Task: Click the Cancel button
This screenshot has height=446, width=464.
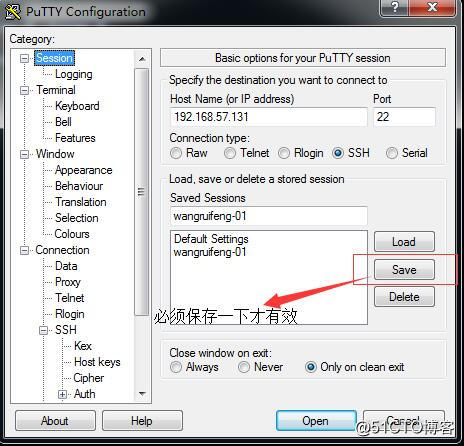Action: coord(404,421)
